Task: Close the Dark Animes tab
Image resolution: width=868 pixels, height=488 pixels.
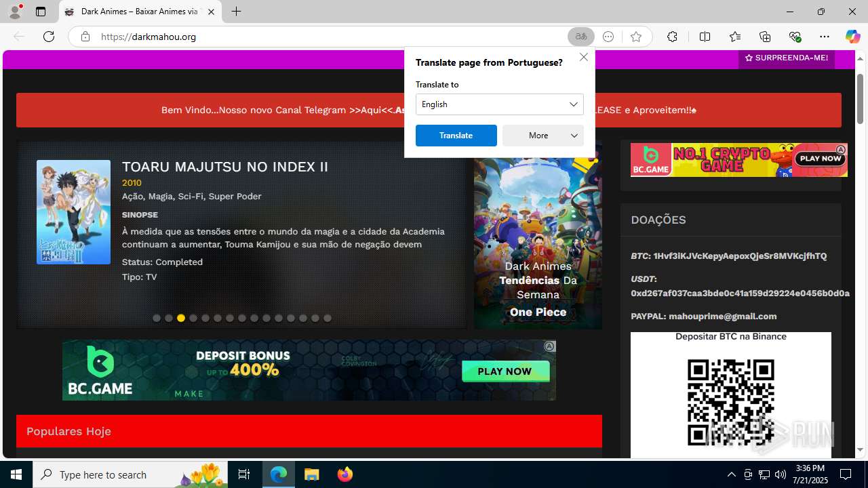Action: click(x=212, y=12)
